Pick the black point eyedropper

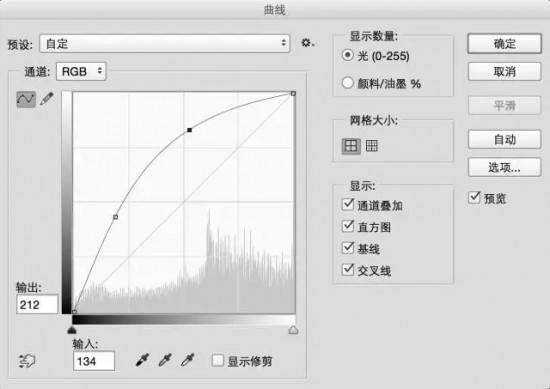142,360
